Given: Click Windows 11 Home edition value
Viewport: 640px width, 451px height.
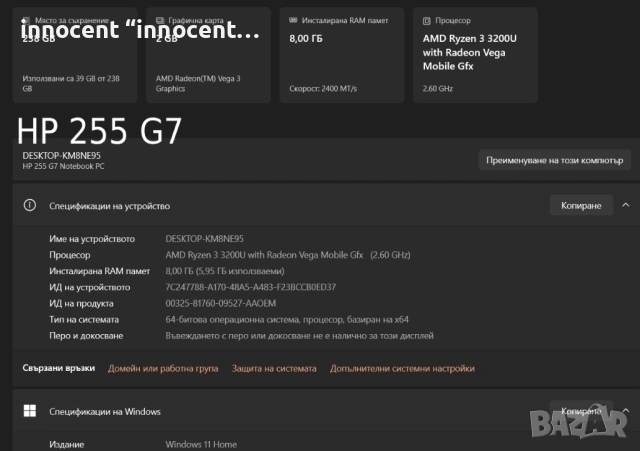Looking at the screenshot, I should 201,444.
